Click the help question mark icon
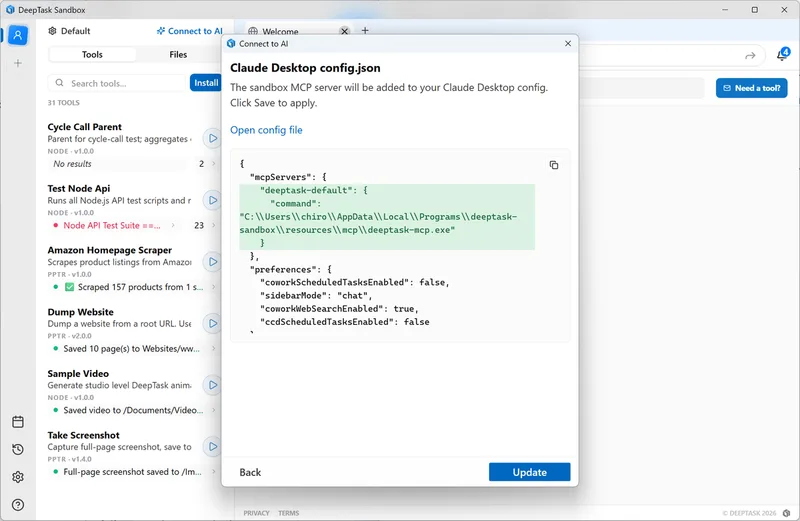Viewport: 800px width, 521px height. pos(18,505)
